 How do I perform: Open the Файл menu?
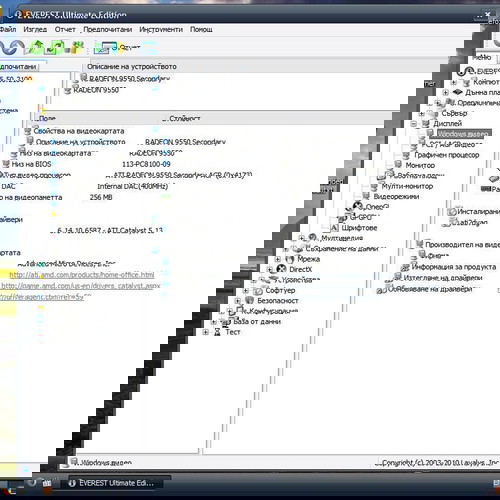[8, 29]
